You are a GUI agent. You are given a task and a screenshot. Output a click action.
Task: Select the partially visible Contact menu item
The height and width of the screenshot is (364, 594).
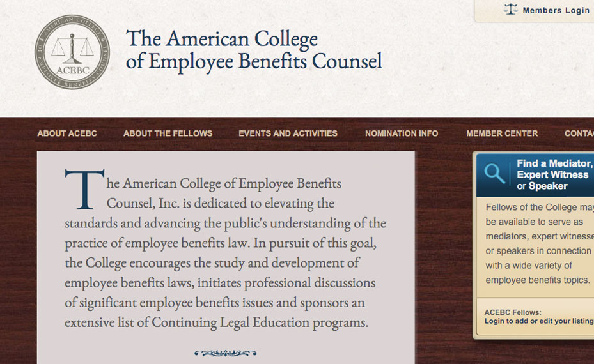579,133
